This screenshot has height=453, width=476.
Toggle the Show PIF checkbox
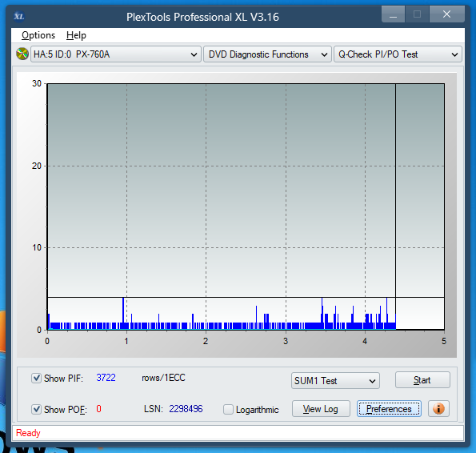pos(36,379)
